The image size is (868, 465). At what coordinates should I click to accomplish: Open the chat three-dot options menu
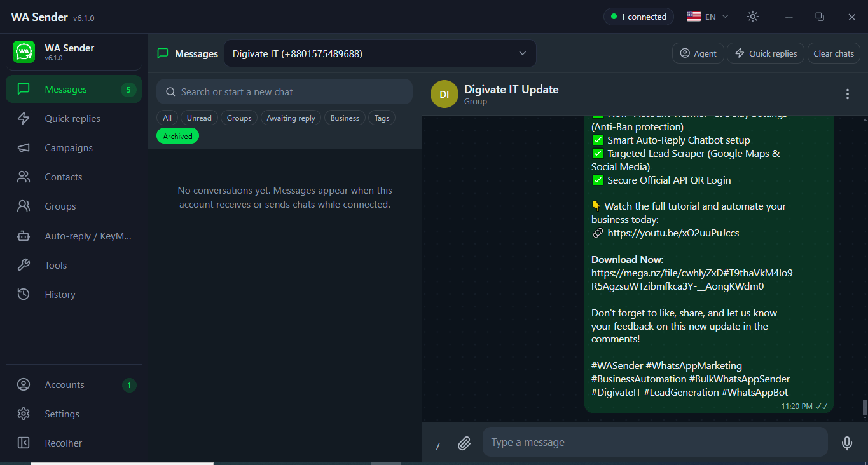click(x=847, y=94)
